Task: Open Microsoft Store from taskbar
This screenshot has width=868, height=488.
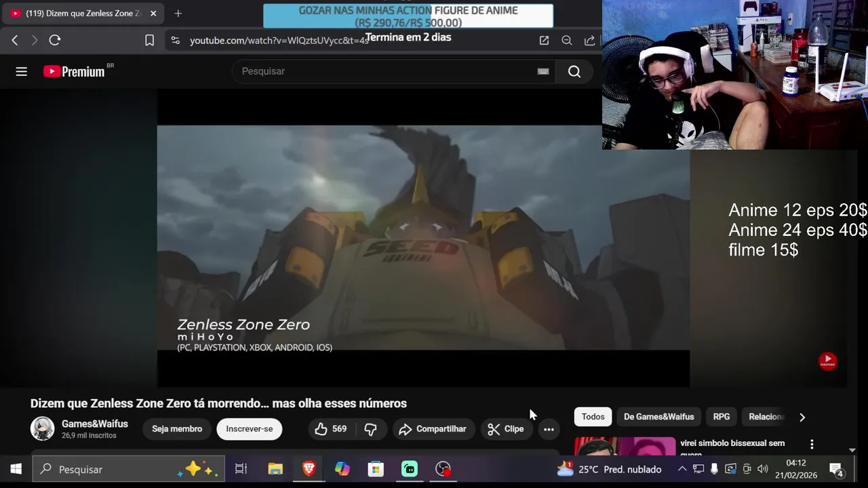Action: coord(376,469)
